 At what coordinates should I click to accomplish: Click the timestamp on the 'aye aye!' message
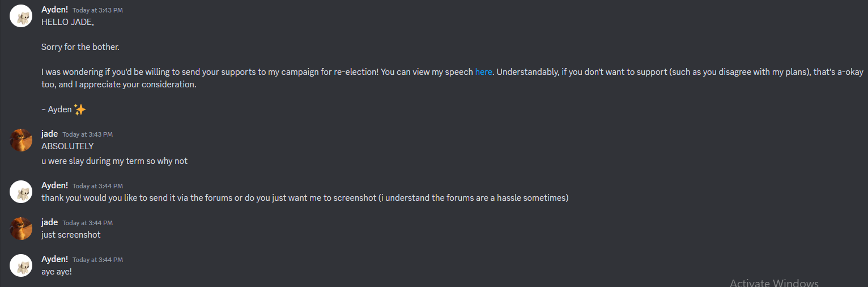[x=97, y=260]
